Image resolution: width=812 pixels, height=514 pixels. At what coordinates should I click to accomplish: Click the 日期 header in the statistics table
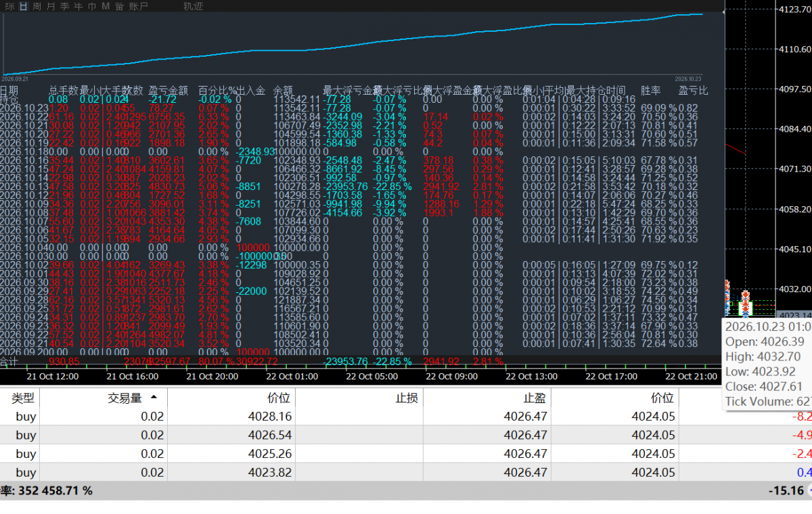[x=9, y=91]
